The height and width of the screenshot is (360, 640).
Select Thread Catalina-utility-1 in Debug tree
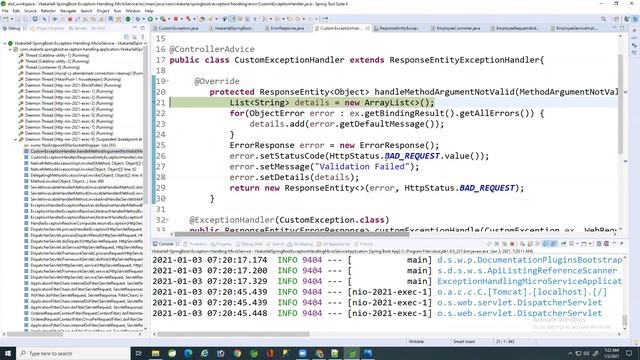click(x=54, y=55)
